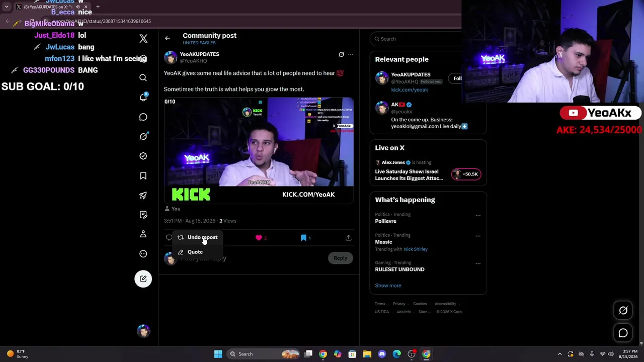Open Discord from the taskbar
Viewport: 644px width, 362px height.
pyautogui.click(x=382, y=354)
